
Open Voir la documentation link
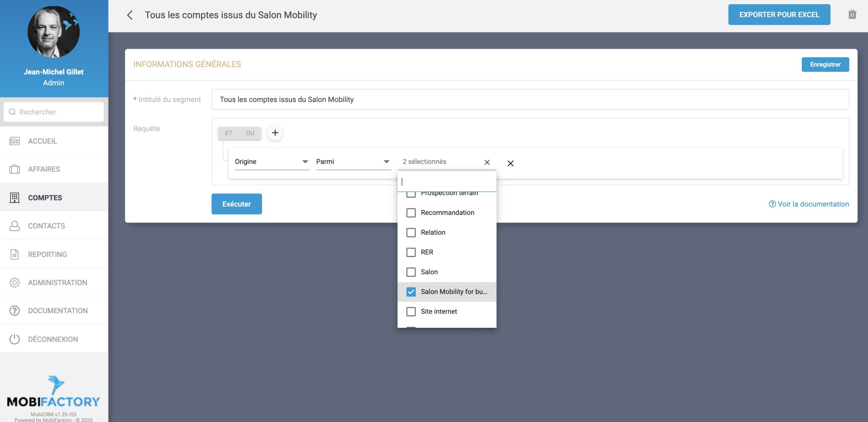pyautogui.click(x=809, y=204)
